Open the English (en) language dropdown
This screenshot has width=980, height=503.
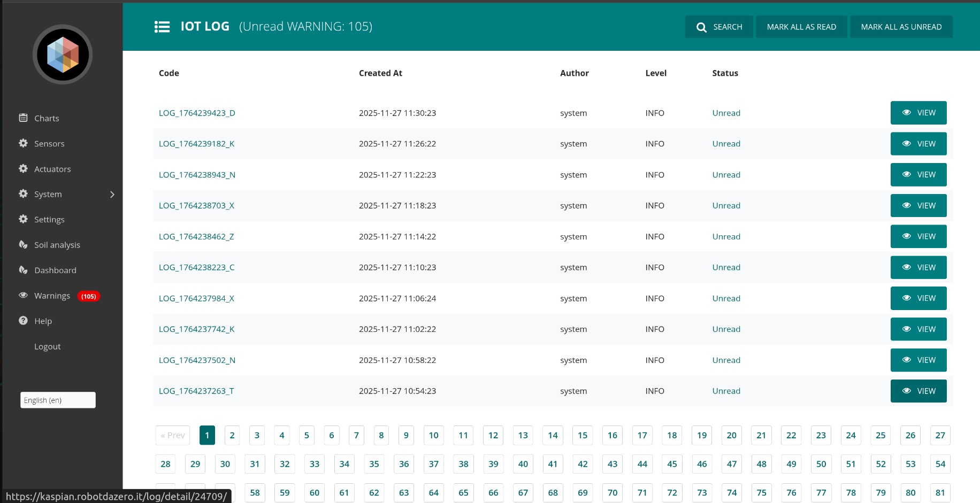[x=58, y=400]
